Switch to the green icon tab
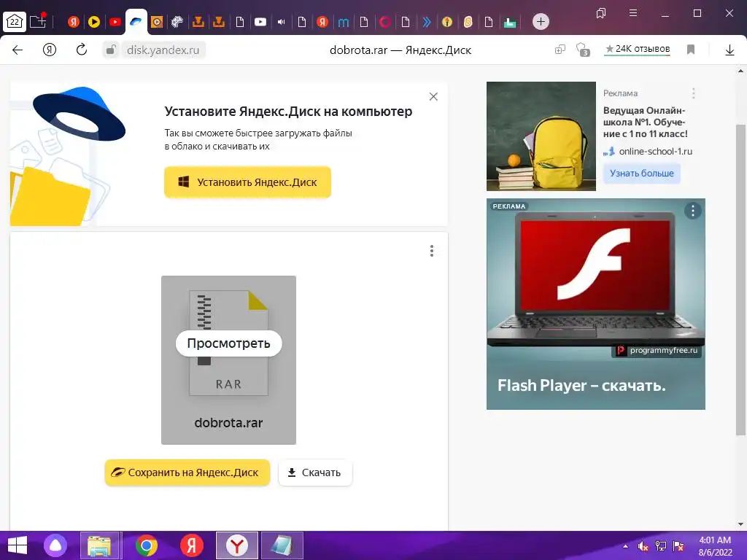This screenshot has height=560, width=747. (510, 22)
